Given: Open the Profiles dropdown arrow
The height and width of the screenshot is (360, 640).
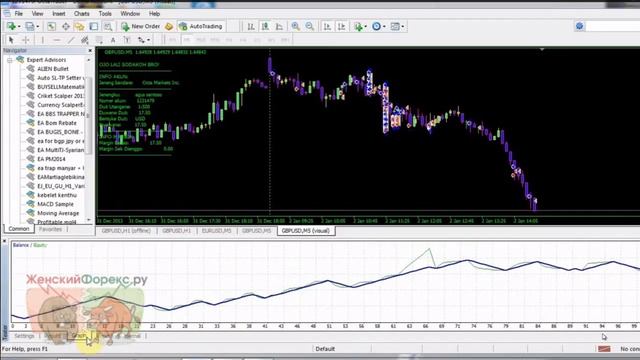Looking at the screenshot, I should [38, 27].
